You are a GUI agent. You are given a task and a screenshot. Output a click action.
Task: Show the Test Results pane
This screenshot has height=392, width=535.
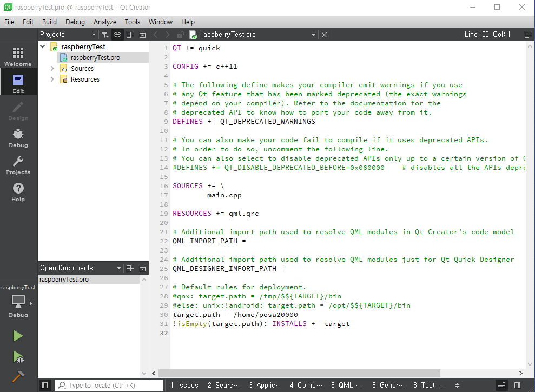428,385
